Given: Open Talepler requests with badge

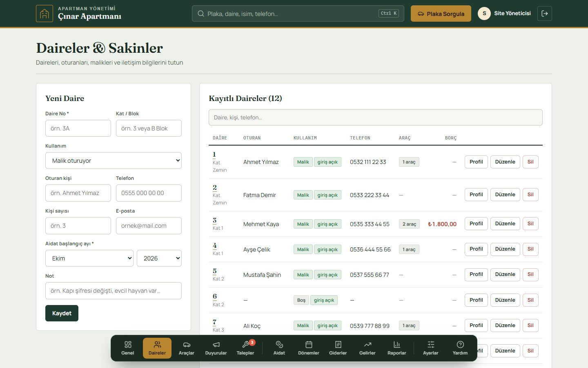Looking at the screenshot, I should tap(245, 348).
